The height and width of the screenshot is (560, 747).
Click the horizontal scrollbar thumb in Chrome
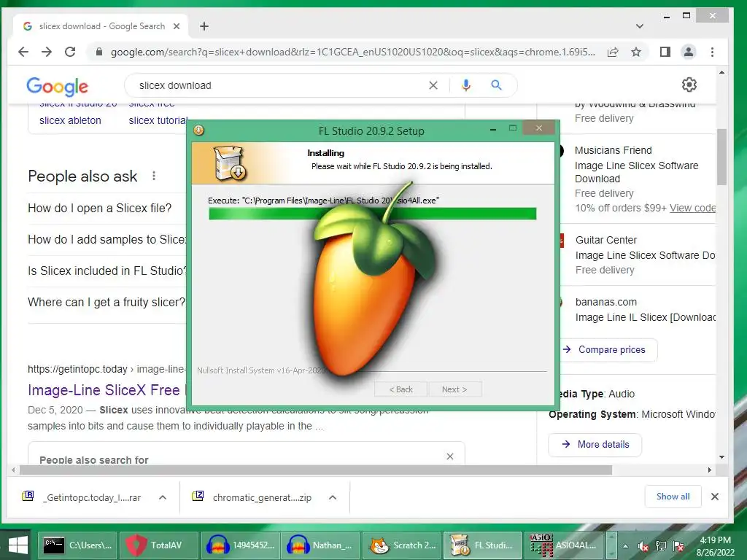pyautogui.click(x=316, y=470)
